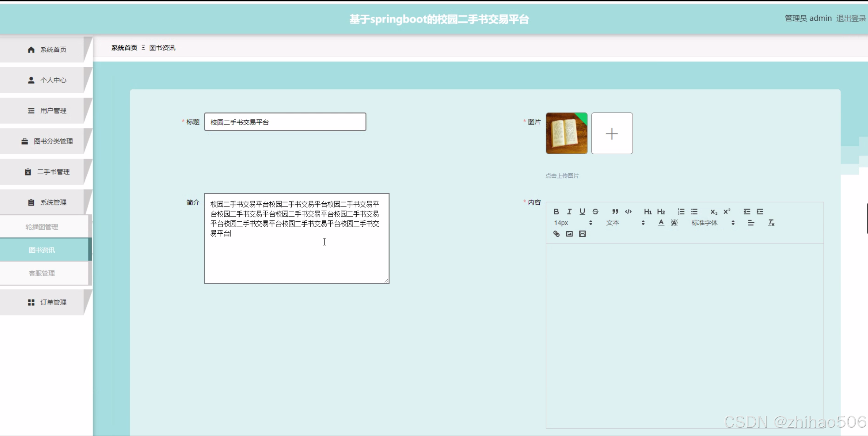Toggle bold formatting in the editor
The image size is (868, 436).
[x=556, y=212]
